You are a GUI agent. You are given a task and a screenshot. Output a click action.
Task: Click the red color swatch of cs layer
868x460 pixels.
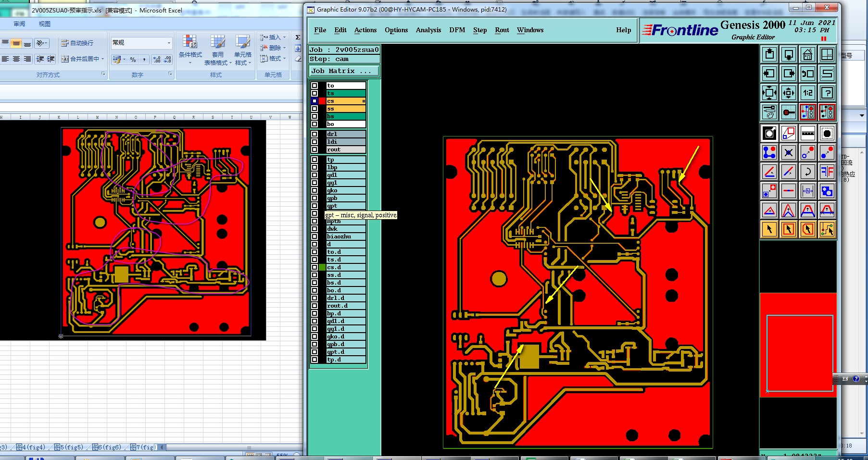pos(322,101)
